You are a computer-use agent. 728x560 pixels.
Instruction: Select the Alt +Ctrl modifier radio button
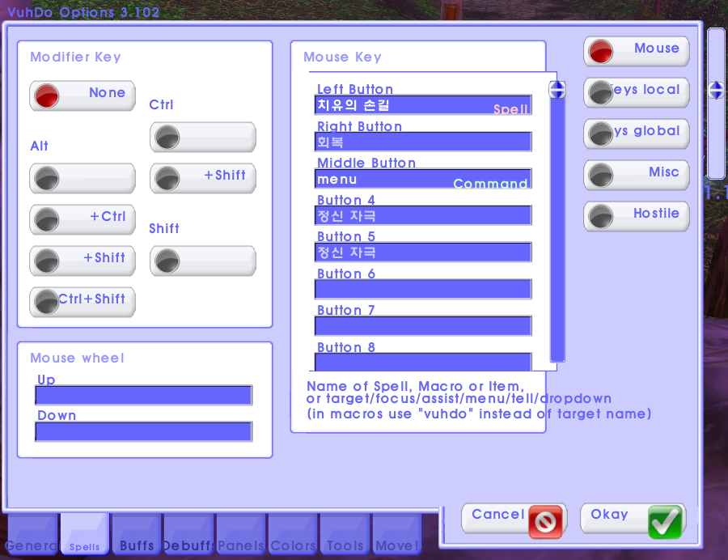pyautogui.click(x=83, y=219)
